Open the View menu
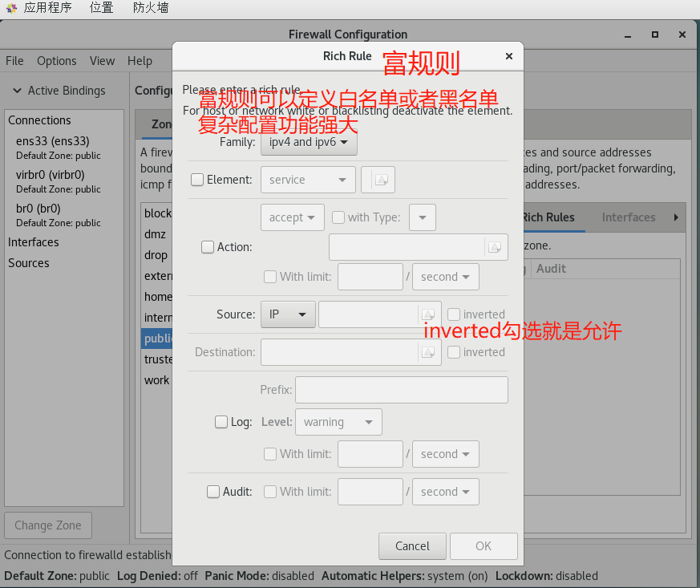This screenshot has height=588, width=700. (x=102, y=61)
